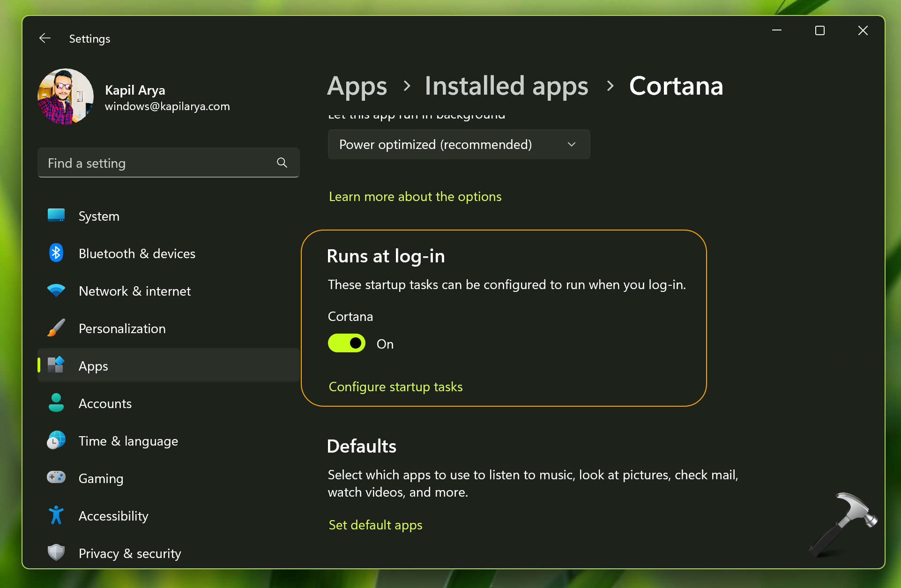
Task: Click the Network Wi-Fi icon
Action: 56,290
